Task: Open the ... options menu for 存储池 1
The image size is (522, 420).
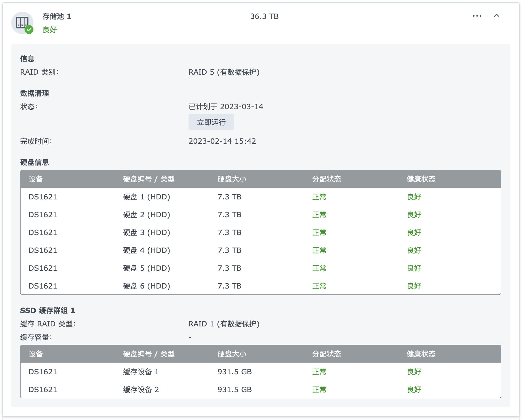Action: (477, 16)
